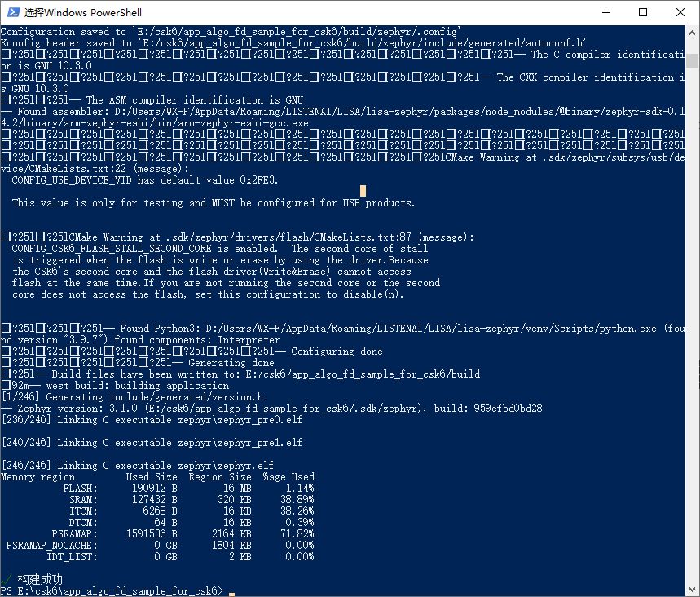The width and height of the screenshot is (700, 597).
Task: Click '[246/246] Linking C executable zephyr.elf' line
Action: [138, 466]
